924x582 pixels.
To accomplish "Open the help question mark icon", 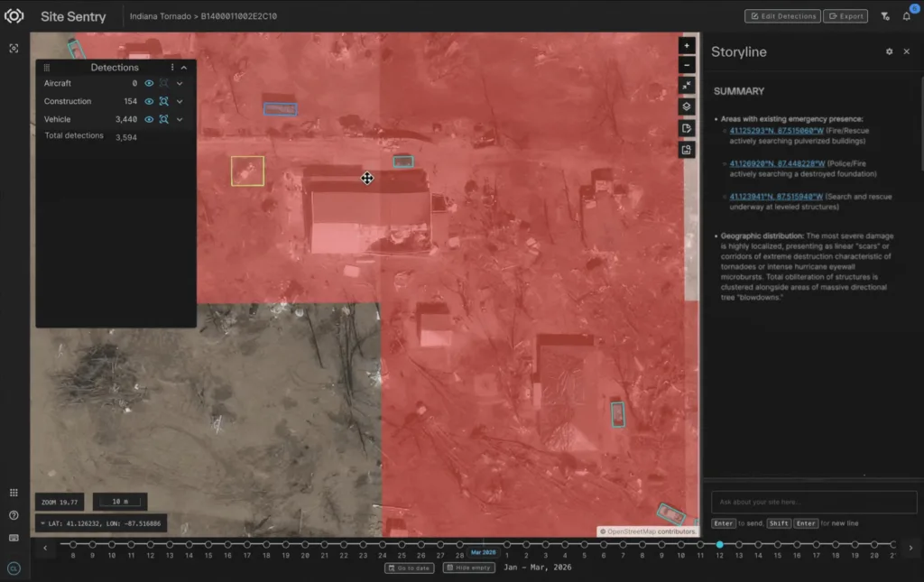I will tap(14, 515).
